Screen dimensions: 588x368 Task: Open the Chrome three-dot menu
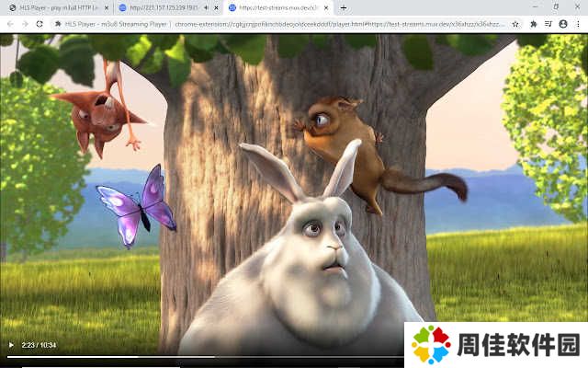(x=578, y=23)
